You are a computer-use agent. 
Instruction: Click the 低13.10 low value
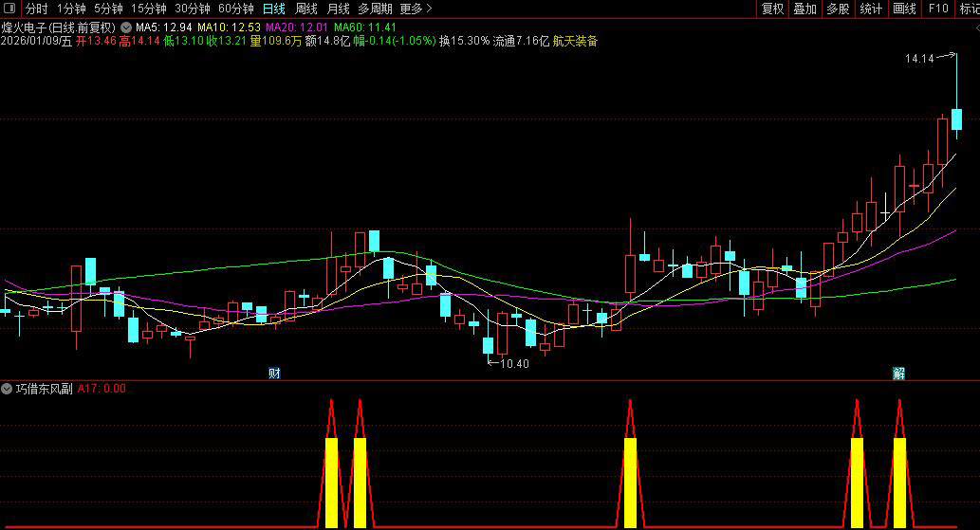point(183,41)
